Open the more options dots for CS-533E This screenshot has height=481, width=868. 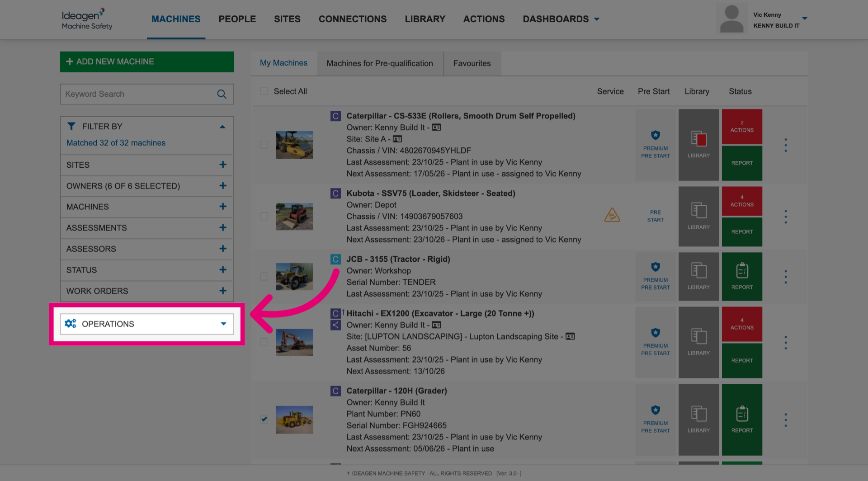786,145
